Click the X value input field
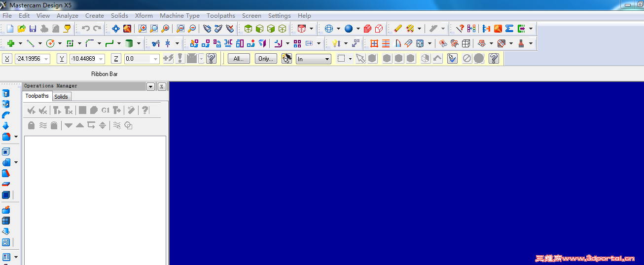Viewport: 644px width, 265px height. tap(29, 59)
